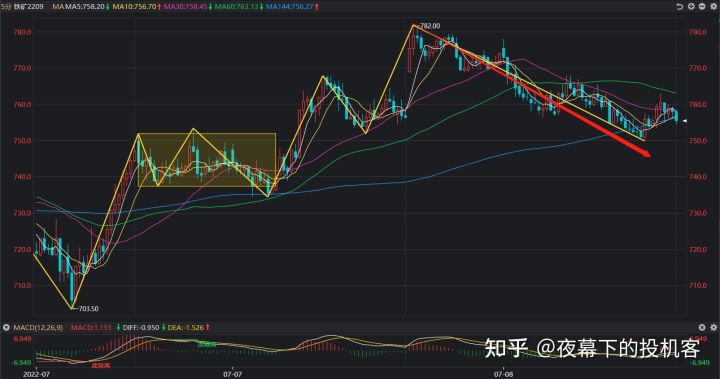Screen dimensions: 720x379
Task: Select the 5分 timeframe label
Action: click(x=6, y=7)
